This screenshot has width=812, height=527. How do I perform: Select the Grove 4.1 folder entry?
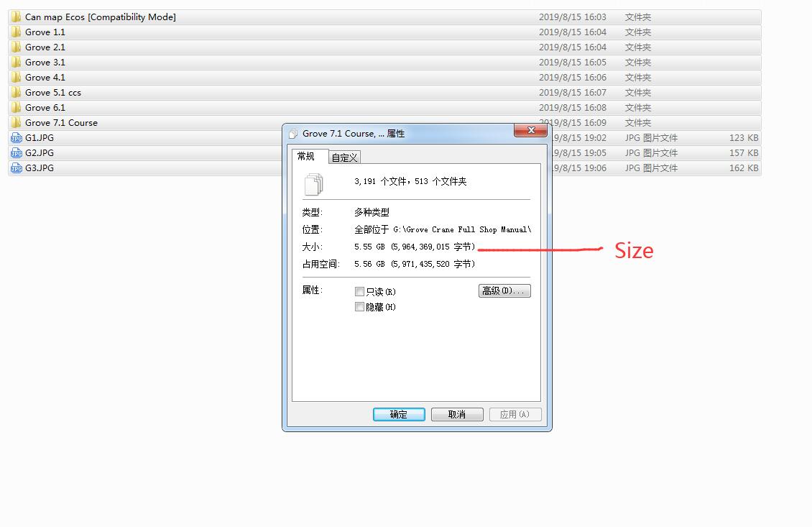[45, 77]
